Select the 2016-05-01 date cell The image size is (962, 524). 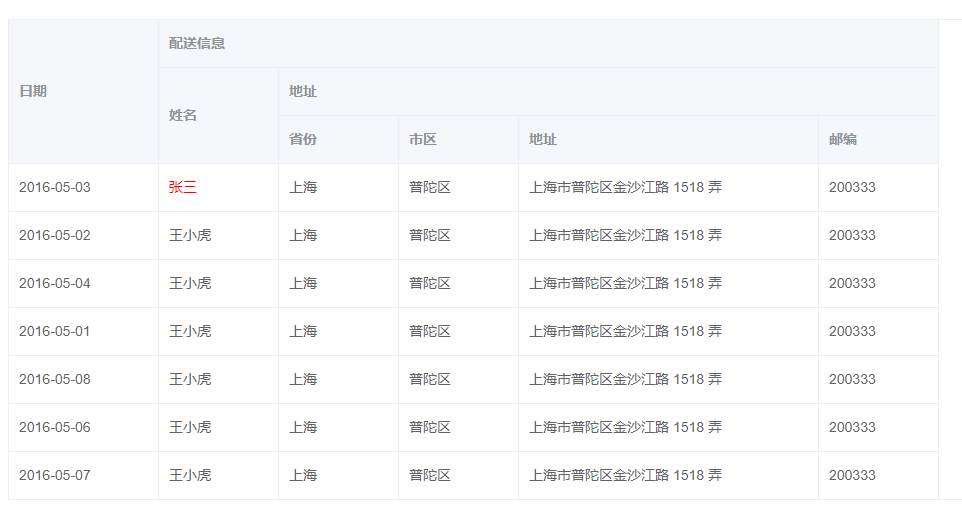[55, 331]
